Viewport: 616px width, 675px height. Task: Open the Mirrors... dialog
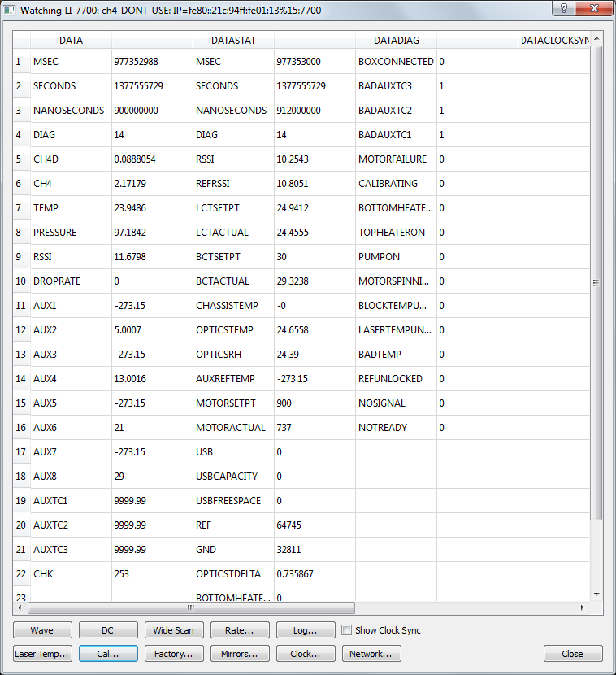[240, 654]
